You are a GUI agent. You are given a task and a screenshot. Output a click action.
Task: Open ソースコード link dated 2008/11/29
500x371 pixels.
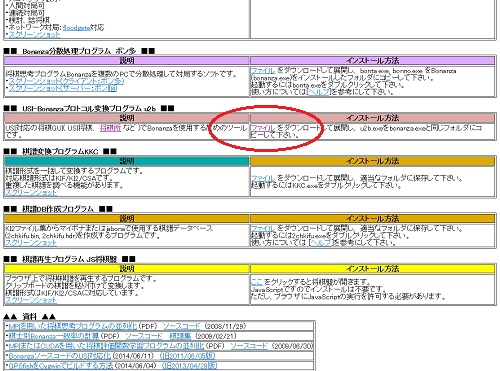(x=181, y=326)
